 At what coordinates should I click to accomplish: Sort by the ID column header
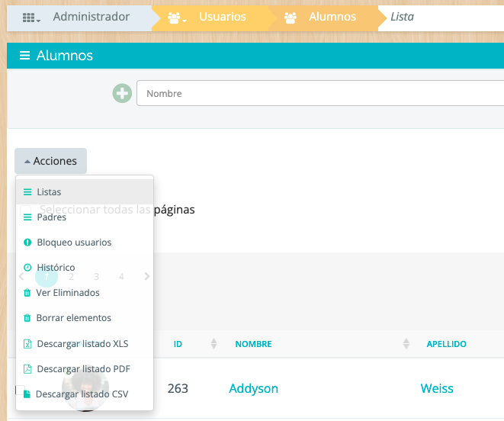point(178,344)
